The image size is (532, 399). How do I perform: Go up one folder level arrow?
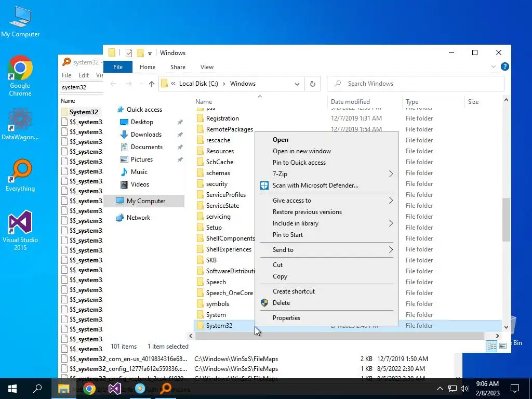pos(151,84)
